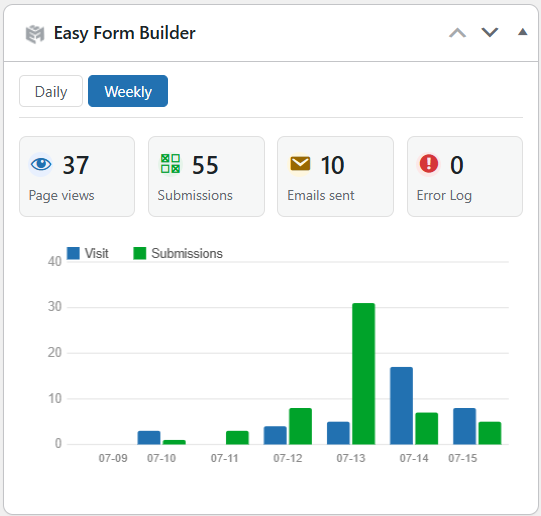Click the envelope Emails sent icon

(x=300, y=164)
